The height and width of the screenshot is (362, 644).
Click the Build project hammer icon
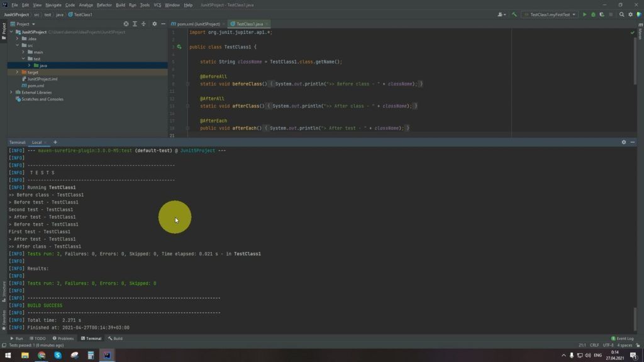(514, 14)
